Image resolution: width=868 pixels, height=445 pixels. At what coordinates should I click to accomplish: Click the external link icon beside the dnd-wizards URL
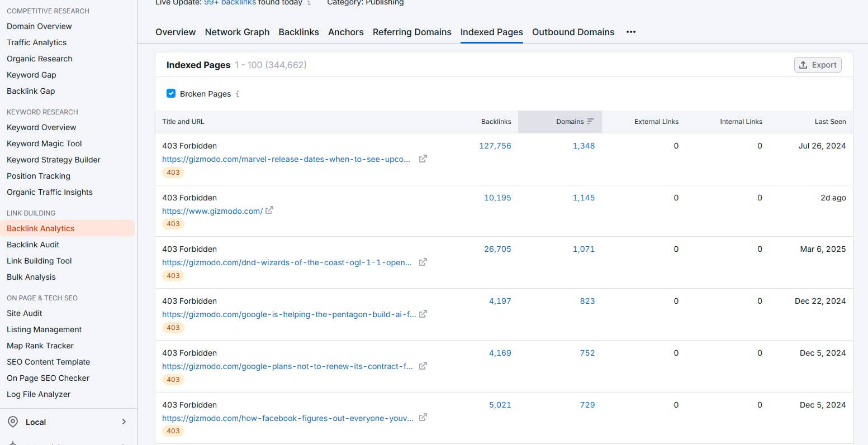423,262
